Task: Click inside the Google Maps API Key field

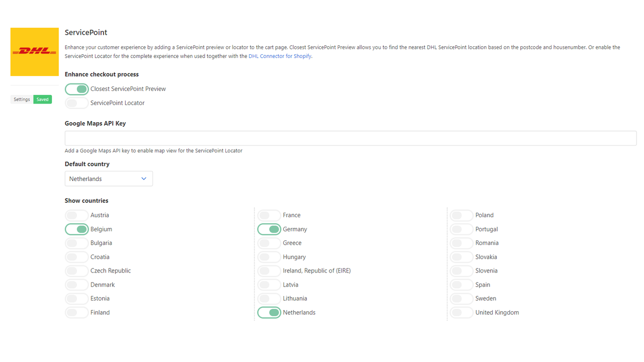Action: 350,138
